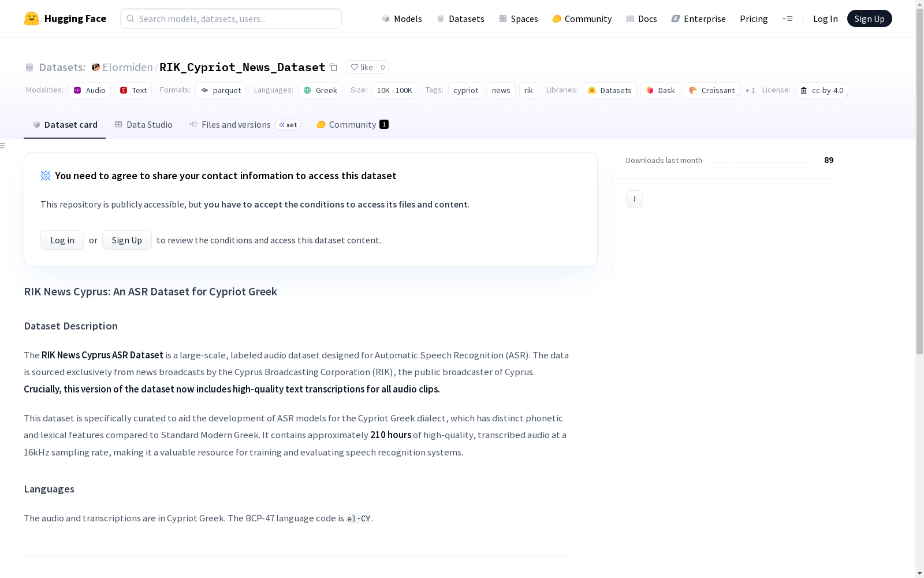
Task: Click the news tag
Action: pyautogui.click(x=501, y=90)
